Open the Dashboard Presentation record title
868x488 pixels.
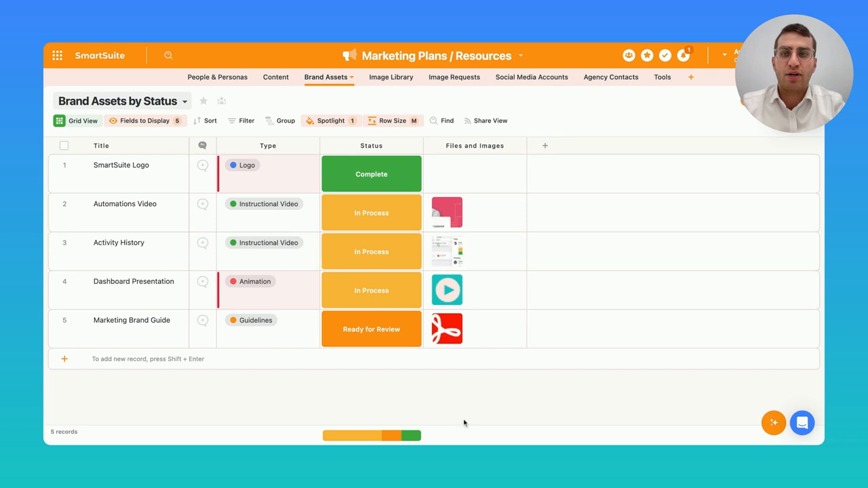(x=134, y=281)
